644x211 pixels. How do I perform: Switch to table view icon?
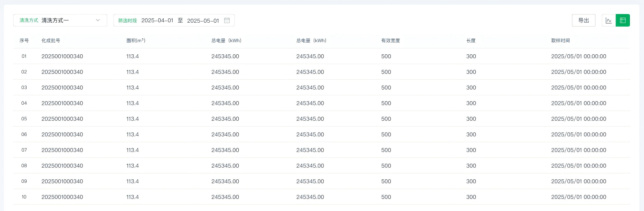tap(623, 20)
